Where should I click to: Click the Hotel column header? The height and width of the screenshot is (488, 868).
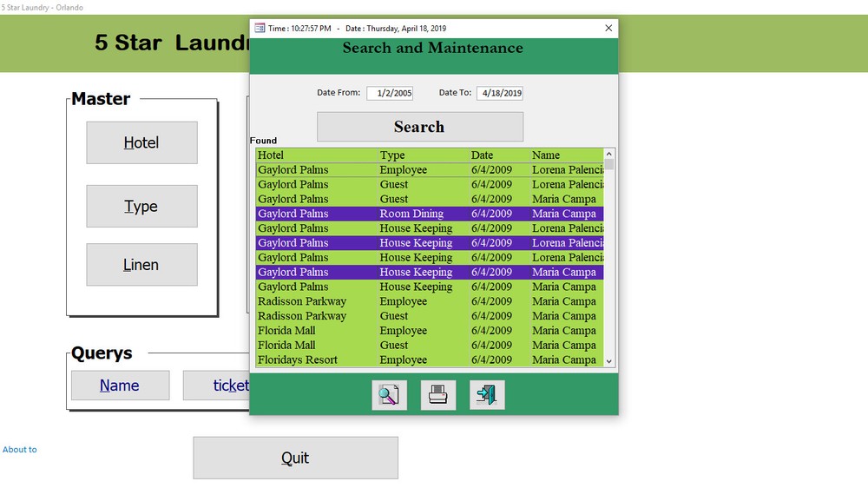pyautogui.click(x=317, y=155)
